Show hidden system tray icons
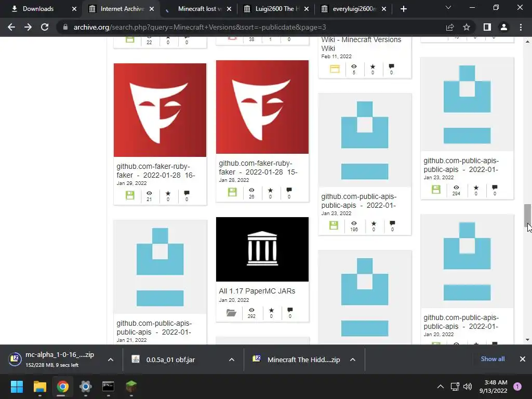The width and height of the screenshot is (532, 399). [x=441, y=387]
